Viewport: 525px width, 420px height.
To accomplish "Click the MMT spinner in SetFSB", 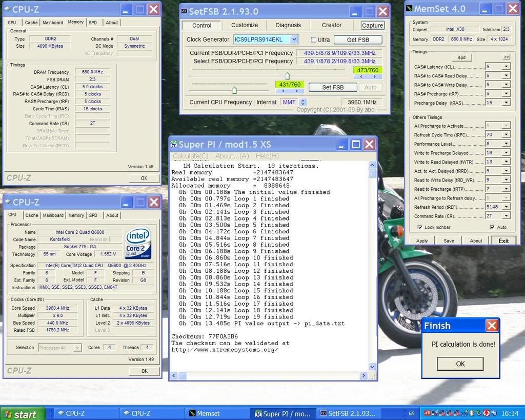I will pyautogui.click(x=303, y=102).
